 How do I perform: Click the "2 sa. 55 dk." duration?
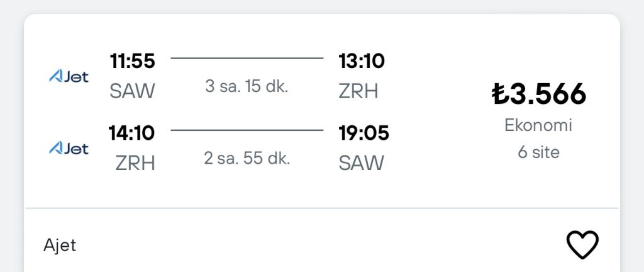click(x=247, y=159)
